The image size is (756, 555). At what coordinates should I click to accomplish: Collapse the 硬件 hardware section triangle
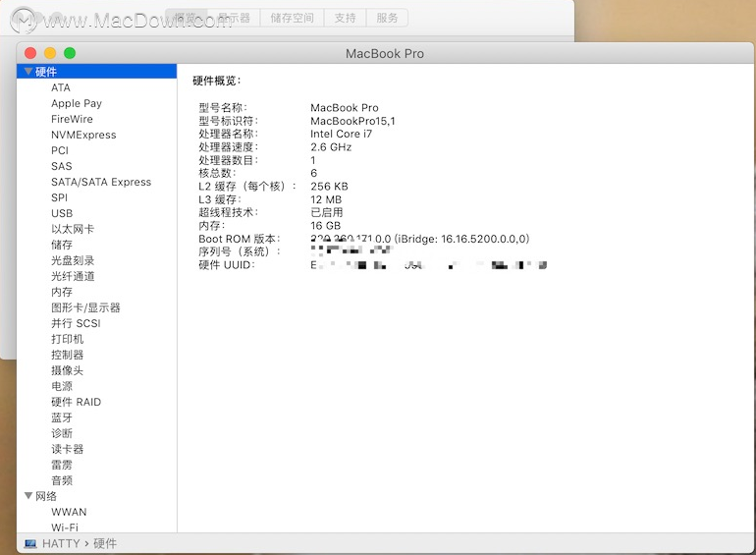pyautogui.click(x=28, y=72)
